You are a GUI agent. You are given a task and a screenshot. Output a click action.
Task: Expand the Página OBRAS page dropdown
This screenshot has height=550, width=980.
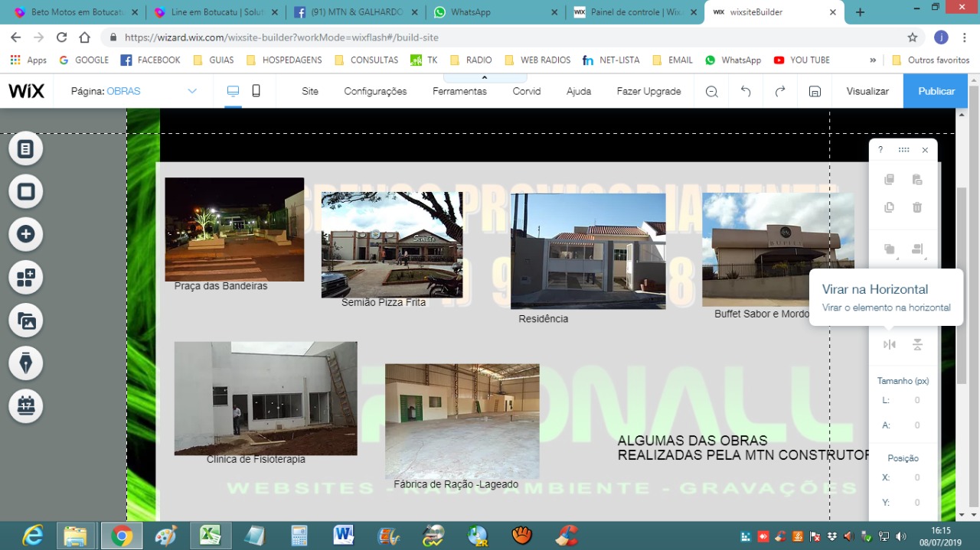click(192, 91)
